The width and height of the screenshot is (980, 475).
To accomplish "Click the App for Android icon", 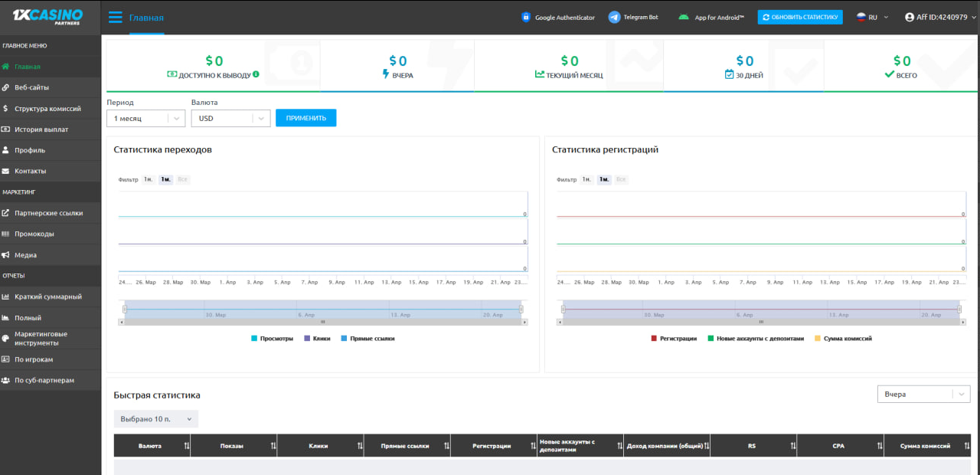I will point(684,17).
